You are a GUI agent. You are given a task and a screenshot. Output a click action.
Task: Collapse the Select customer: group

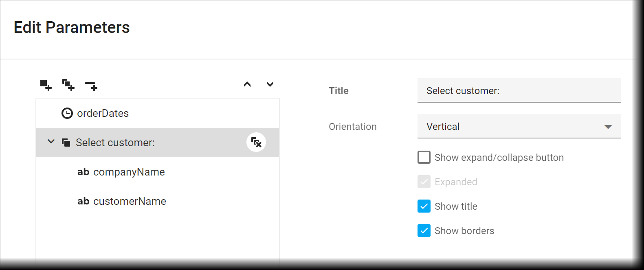(51, 142)
